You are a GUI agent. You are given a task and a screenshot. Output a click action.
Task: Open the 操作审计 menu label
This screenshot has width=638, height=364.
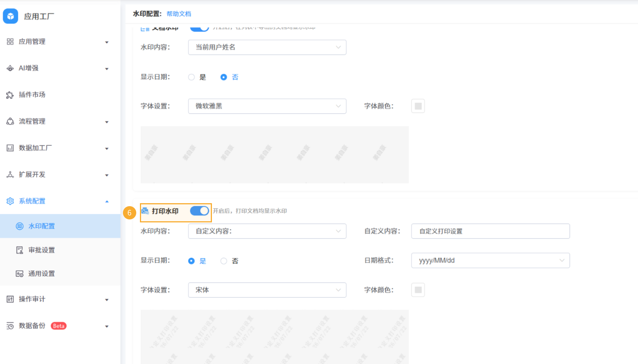coord(32,299)
